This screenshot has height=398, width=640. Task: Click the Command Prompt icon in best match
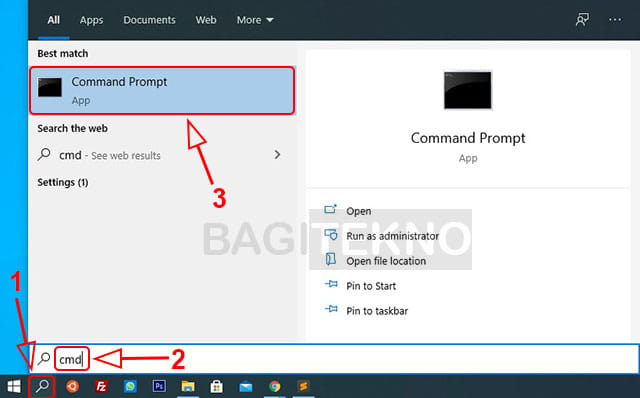[50, 88]
